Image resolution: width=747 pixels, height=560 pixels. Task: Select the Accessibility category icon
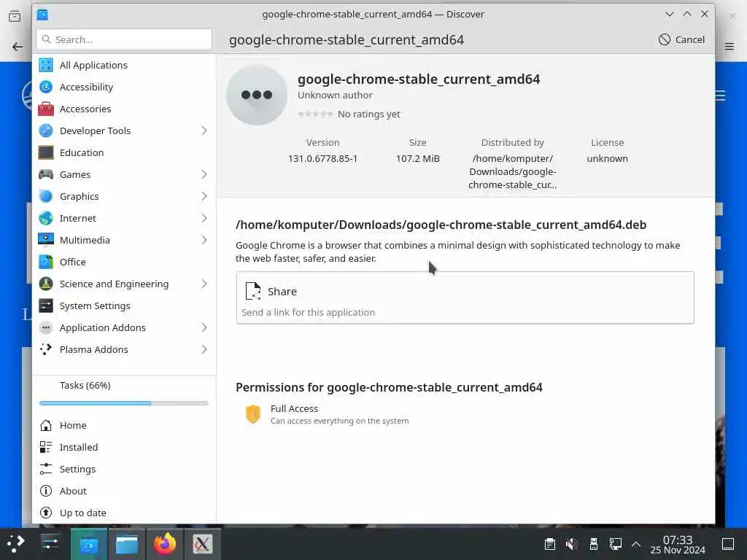46,87
